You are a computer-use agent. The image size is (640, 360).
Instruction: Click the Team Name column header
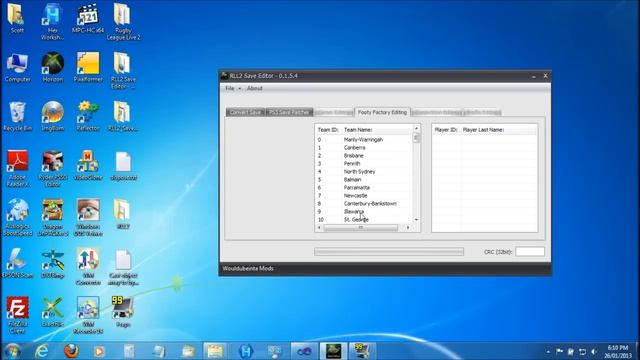tap(377, 130)
